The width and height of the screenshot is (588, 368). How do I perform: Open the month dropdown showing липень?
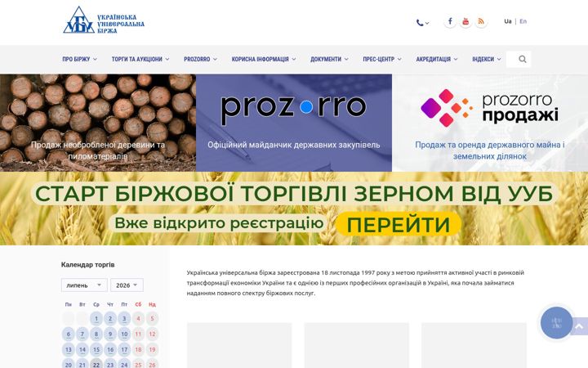84,285
